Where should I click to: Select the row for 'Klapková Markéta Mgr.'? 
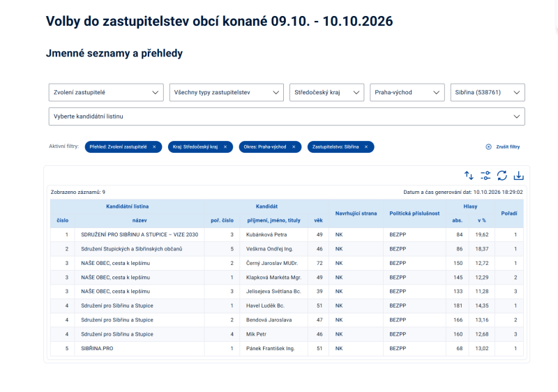(287, 278)
